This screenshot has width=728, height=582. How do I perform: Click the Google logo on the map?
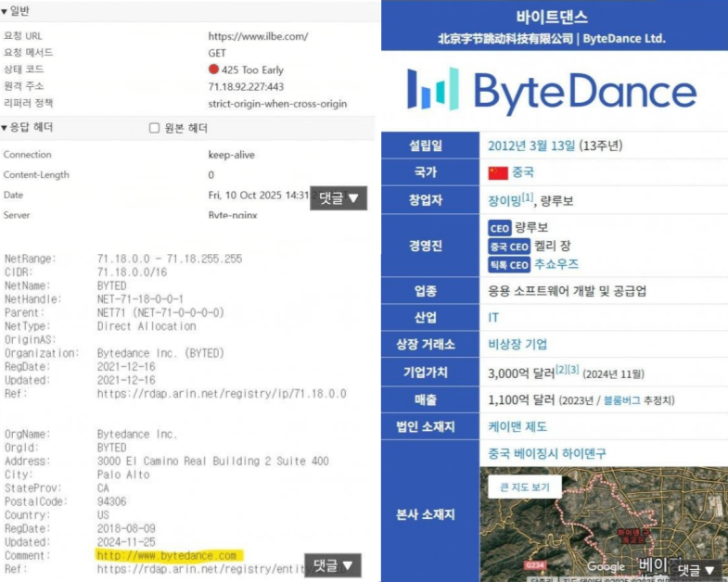(x=606, y=566)
